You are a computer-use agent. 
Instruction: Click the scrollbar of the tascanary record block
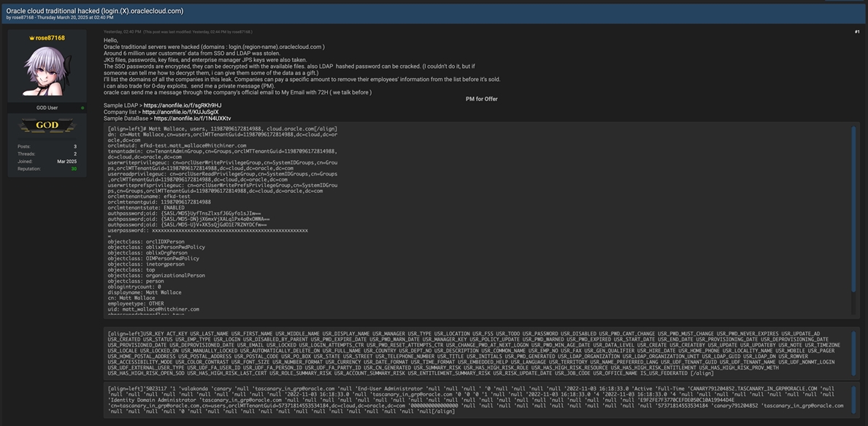point(853,400)
